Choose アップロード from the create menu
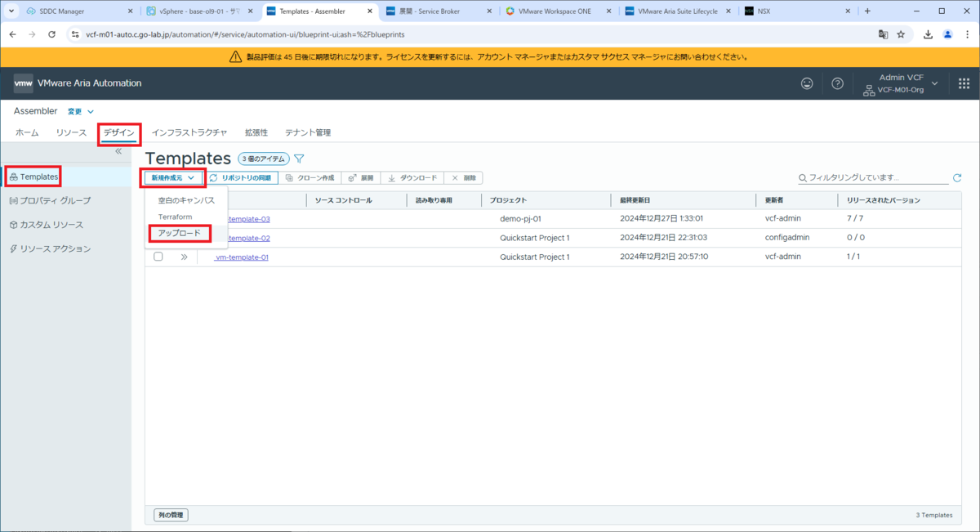Image resolution: width=980 pixels, height=532 pixels. coord(179,233)
